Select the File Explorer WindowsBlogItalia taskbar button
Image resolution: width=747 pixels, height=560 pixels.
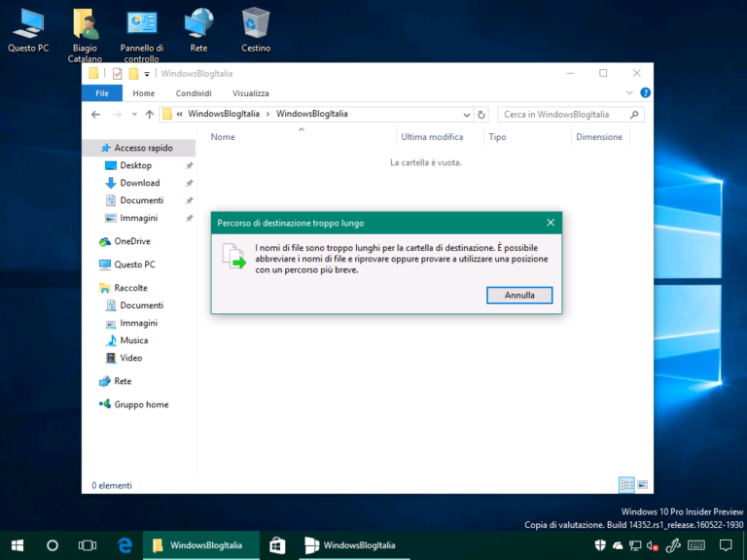pos(201,545)
